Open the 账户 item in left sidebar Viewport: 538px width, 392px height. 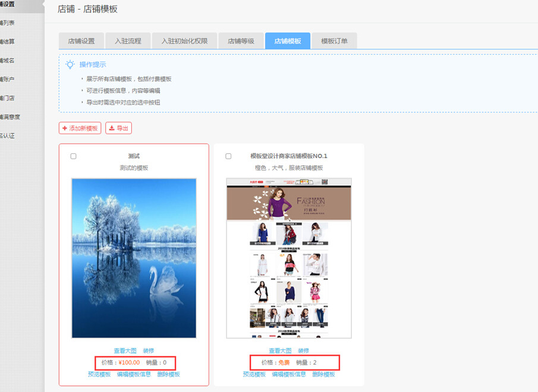point(7,80)
